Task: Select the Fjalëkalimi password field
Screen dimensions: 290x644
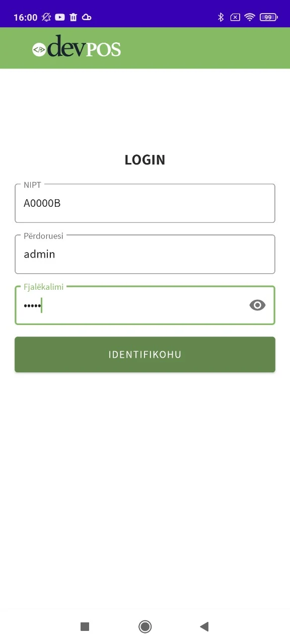Action: tap(145, 305)
